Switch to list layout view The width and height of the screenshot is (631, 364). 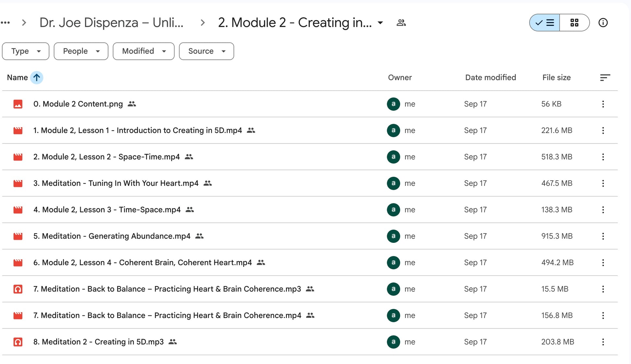[x=545, y=23]
